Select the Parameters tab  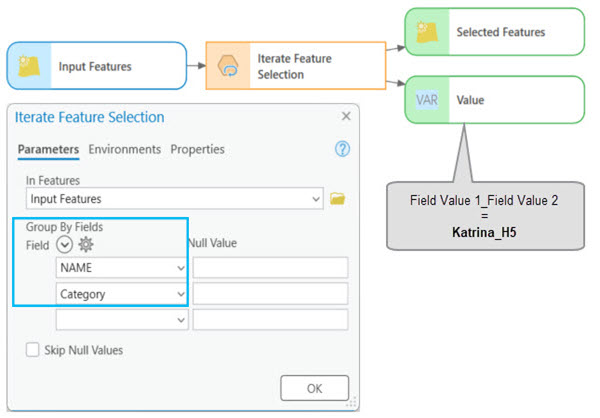click(x=48, y=149)
